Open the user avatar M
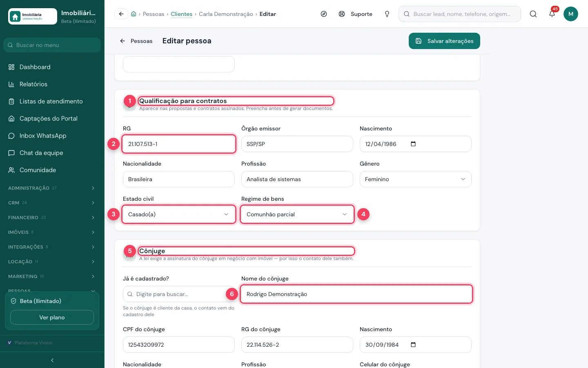The width and height of the screenshot is (588, 368). coord(571,14)
